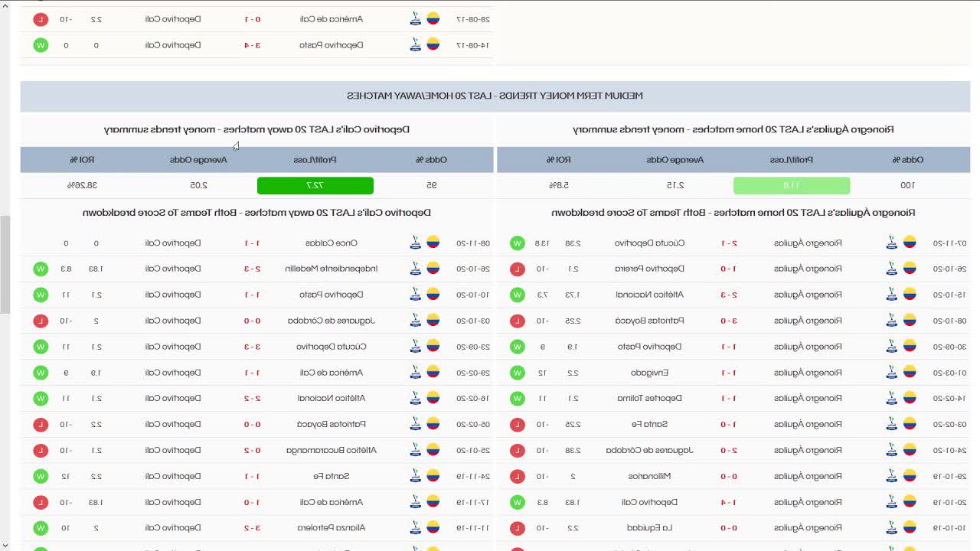Click L badge in 28-08-17 América de Cali 0-1 row
Viewport: 980px width, 551px height.
[x=41, y=19]
